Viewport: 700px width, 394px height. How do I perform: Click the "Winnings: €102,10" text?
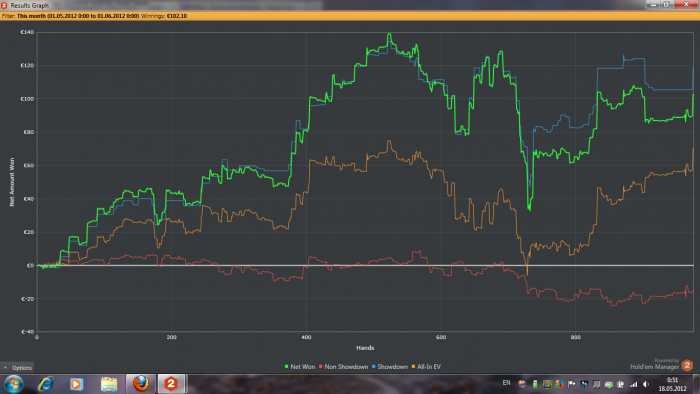tap(164, 16)
